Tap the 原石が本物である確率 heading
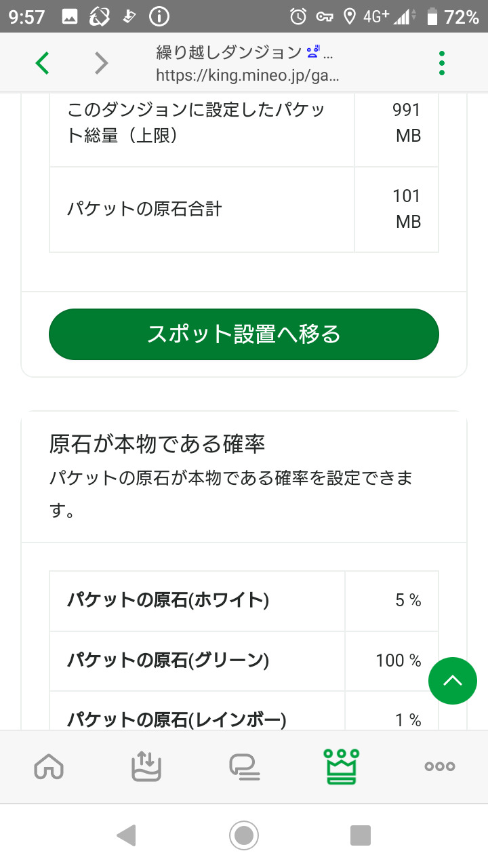The height and width of the screenshot is (868, 488). point(157,444)
